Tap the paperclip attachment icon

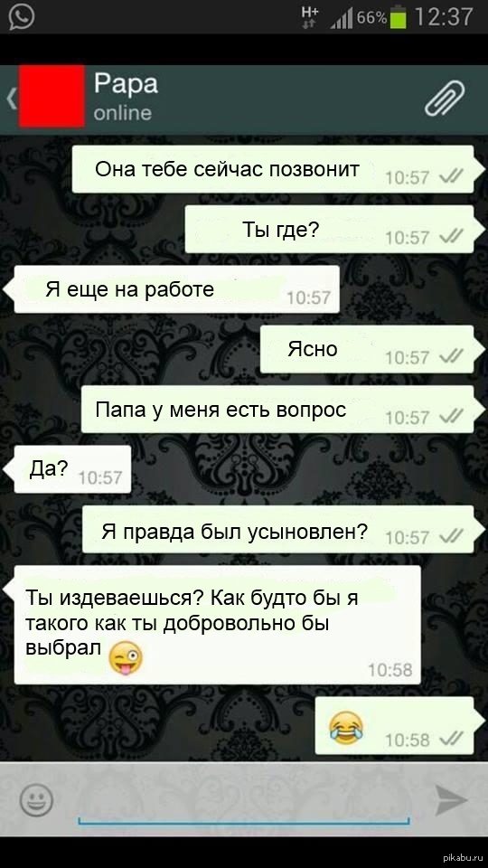[x=445, y=98]
